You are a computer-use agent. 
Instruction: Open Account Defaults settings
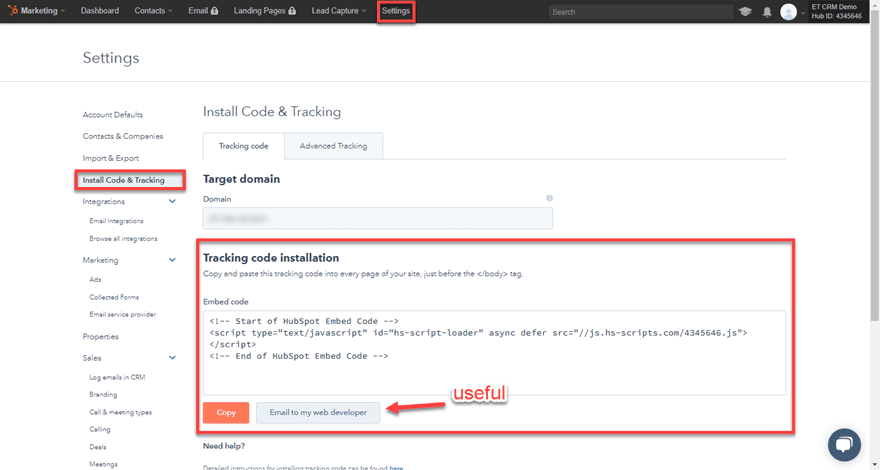pos(113,115)
